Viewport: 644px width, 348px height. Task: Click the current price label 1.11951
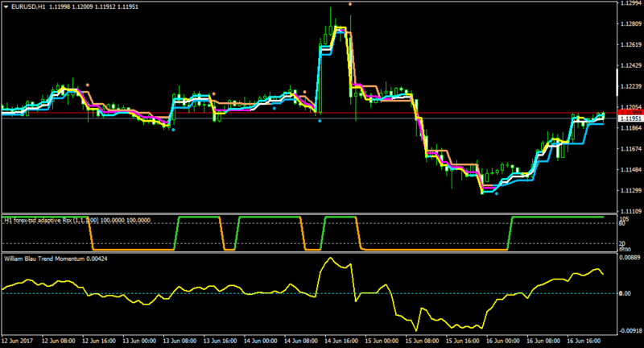pyautogui.click(x=630, y=118)
